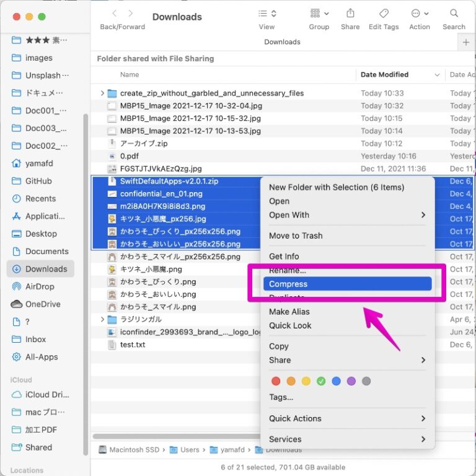Choose Copy in the context menu

pyautogui.click(x=347, y=346)
